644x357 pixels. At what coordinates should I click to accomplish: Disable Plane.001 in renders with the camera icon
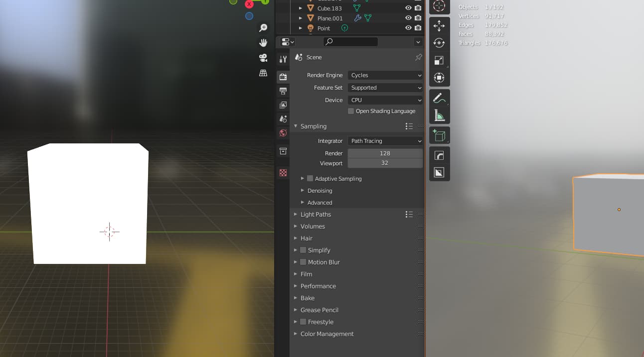[418, 18]
